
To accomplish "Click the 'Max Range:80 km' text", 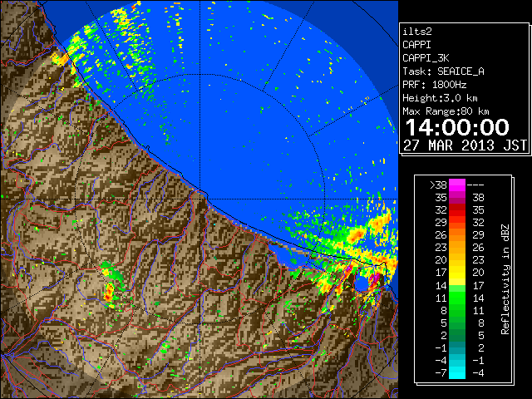I will (x=446, y=111).
